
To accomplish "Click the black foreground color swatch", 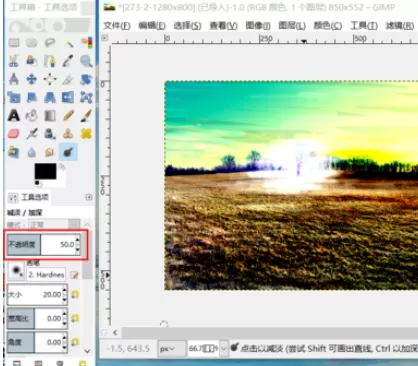I will coord(45,171).
